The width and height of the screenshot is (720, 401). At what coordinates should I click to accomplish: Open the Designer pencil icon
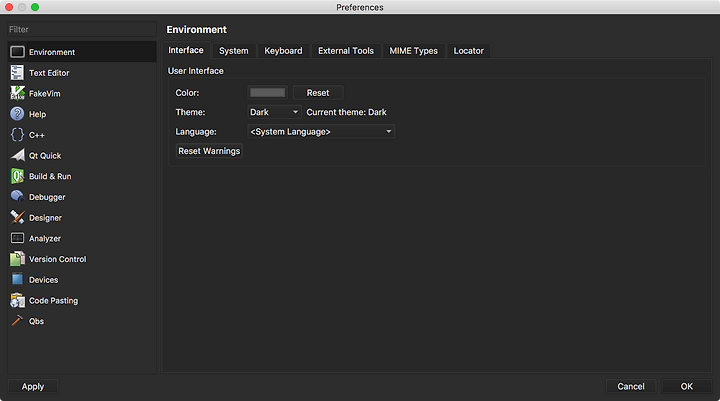[x=17, y=217]
